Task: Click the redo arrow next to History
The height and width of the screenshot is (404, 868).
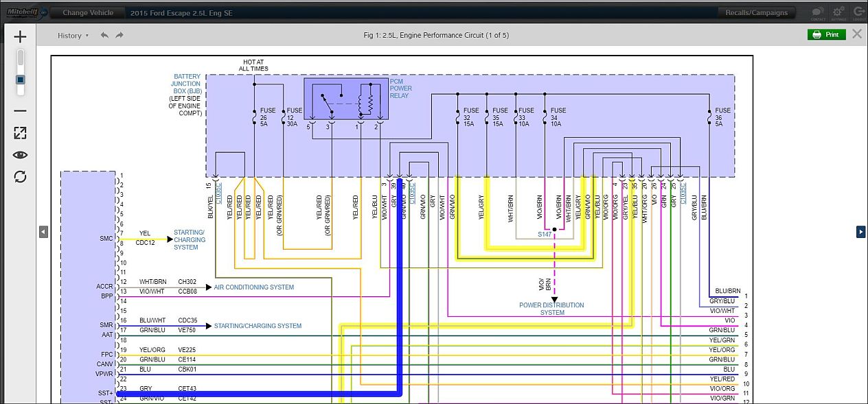Action: (119, 35)
